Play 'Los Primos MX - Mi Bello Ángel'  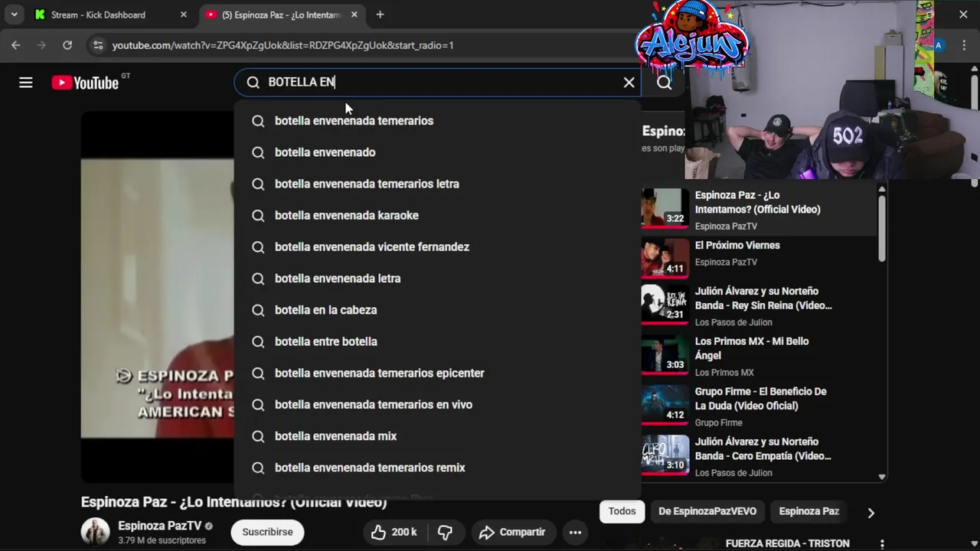758,356
